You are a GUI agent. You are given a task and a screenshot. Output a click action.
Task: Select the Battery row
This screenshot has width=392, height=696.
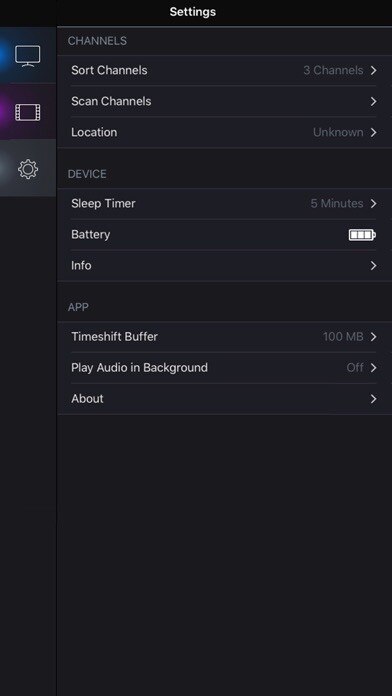pyautogui.click(x=225, y=234)
